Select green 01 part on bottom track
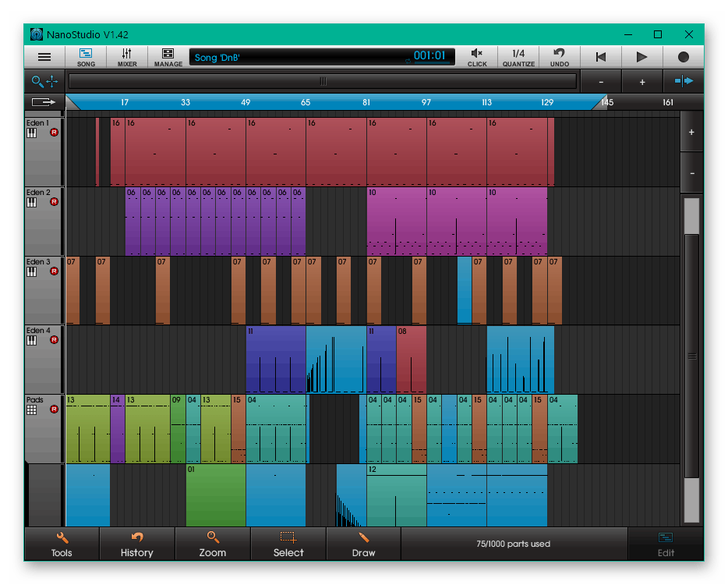This screenshot has width=728, height=585. click(216, 495)
